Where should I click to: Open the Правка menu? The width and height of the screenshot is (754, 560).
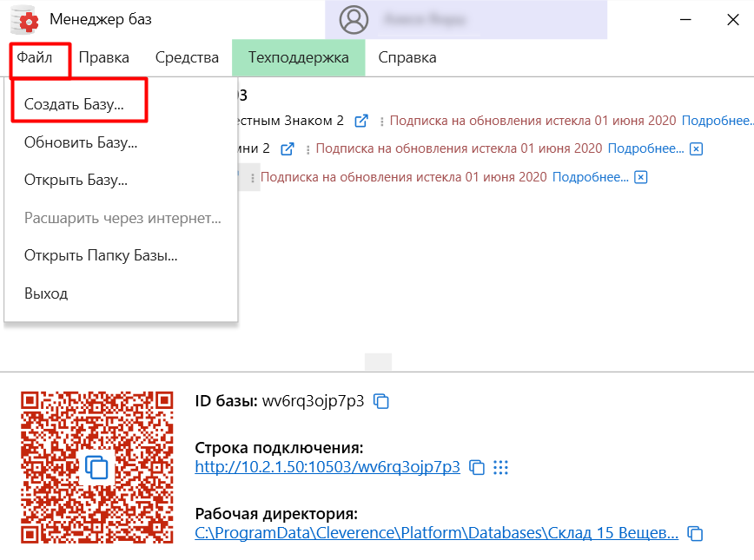point(103,56)
